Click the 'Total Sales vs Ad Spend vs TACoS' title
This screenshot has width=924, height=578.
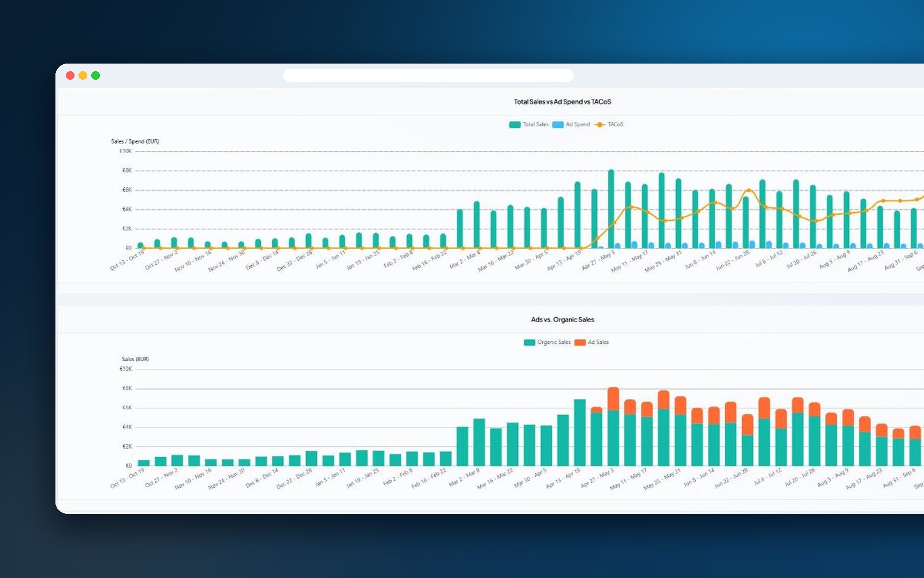[x=562, y=102]
